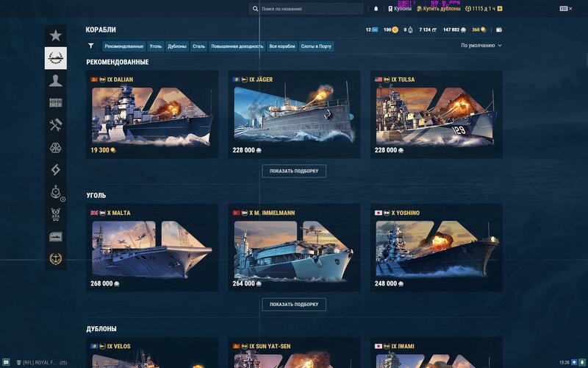Open the golden anchor wreath category
This screenshot has width=588, height=368.
click(56, 259)
